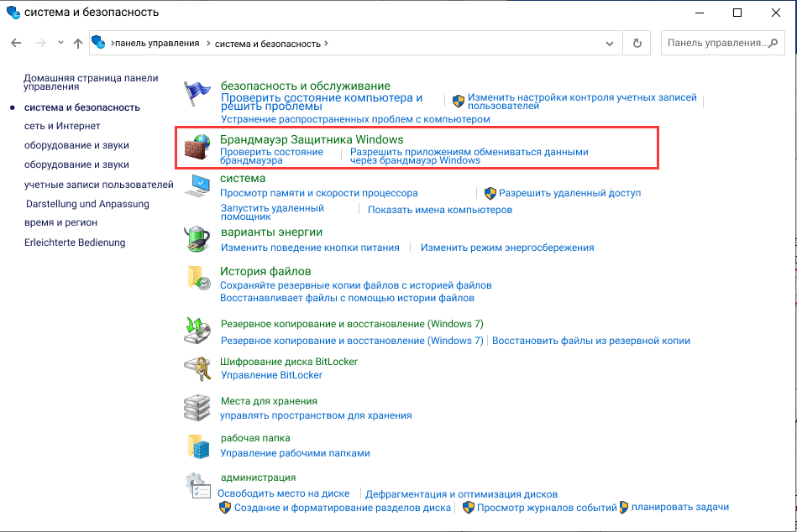Open the система heading link
The width and height of the screenshot is (797, 532).
[243, 178]
